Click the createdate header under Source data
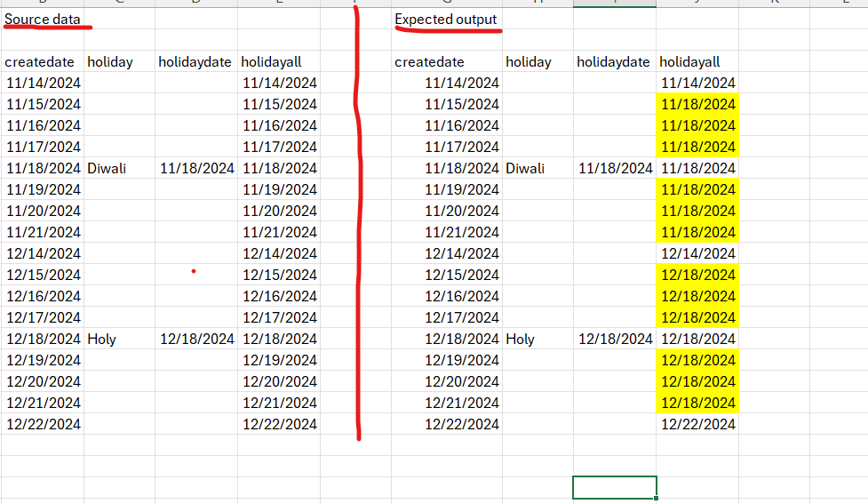Screen dimensions: 868x504 43,61
